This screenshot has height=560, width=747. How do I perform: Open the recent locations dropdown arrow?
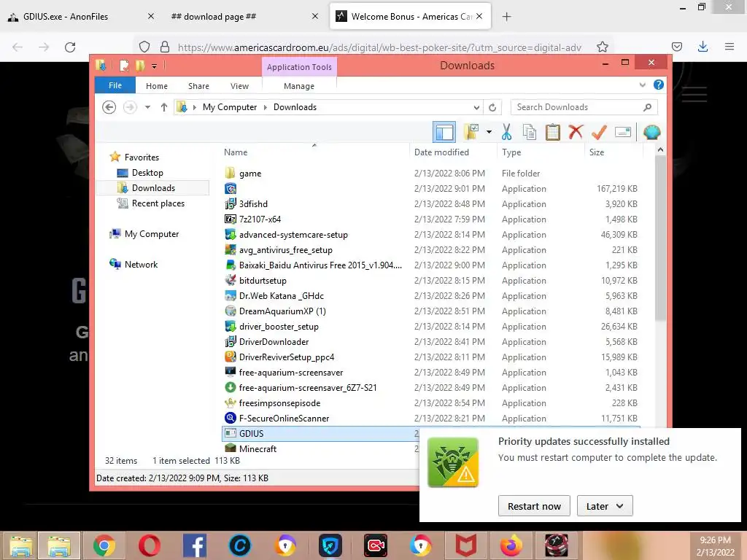(x=147, y=107)
